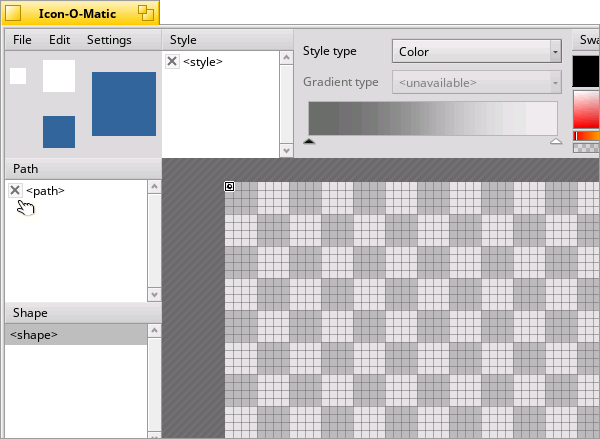Toggle the checkbox next to <path>
The image size is (600, 439).
pyautogui.click(x=15, y=190)
